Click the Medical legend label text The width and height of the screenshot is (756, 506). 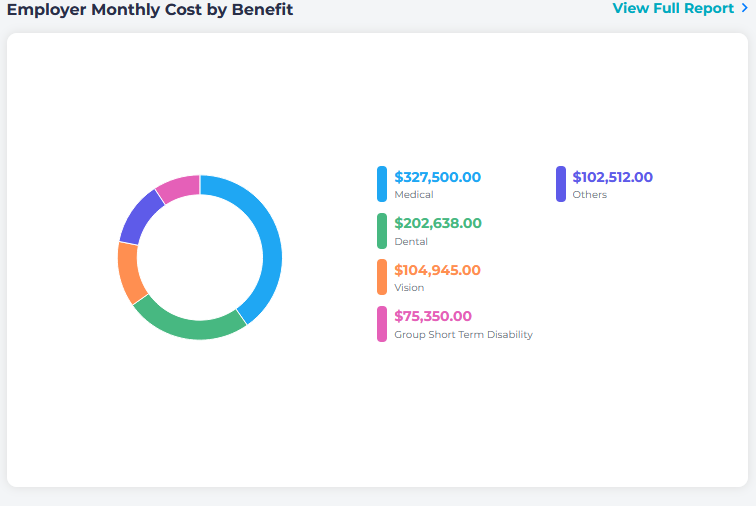[x=414, y=195]
